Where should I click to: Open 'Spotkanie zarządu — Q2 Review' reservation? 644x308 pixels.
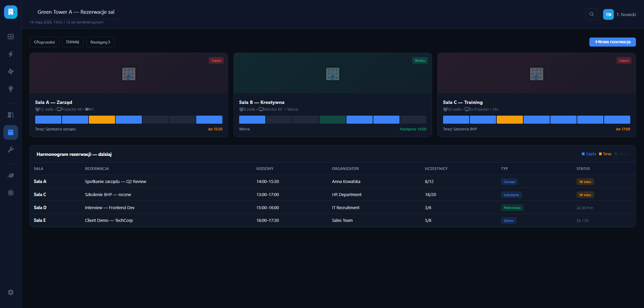pos(115,181)
